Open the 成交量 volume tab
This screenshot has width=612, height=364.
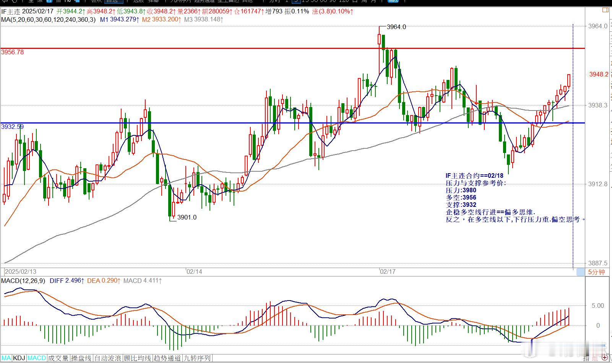(x=58, y=358)
